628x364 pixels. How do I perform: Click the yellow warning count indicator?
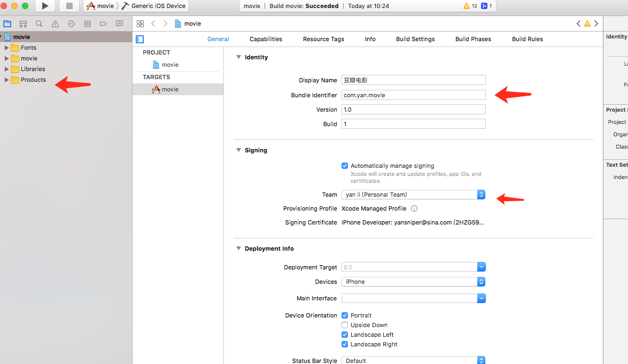point(470,6)
